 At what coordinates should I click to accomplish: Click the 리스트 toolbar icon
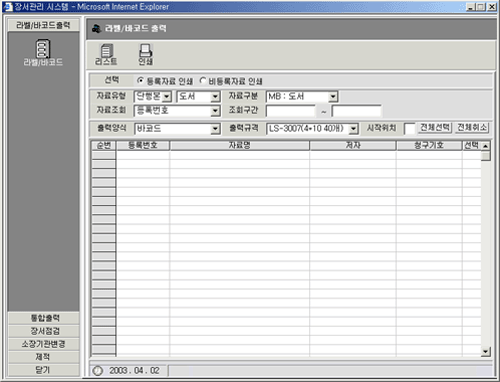click(x=106, y=51)
